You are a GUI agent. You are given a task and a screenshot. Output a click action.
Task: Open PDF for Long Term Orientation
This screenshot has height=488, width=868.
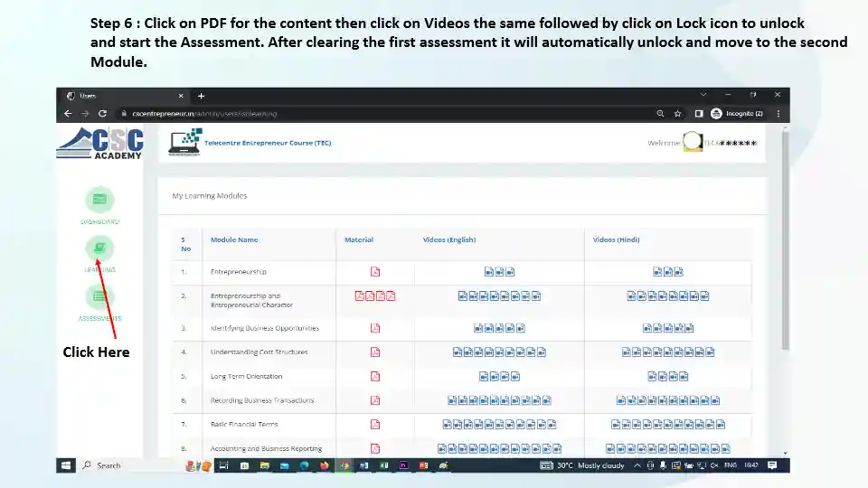pos(375,377)
